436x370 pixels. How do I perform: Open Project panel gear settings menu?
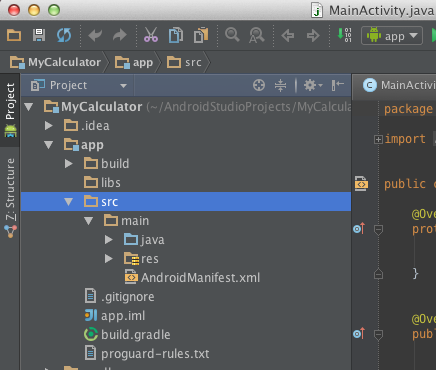313,85
